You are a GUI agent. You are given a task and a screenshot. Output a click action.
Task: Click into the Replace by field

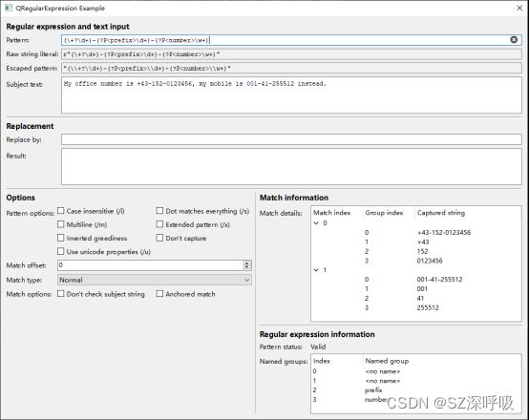point(291,139)
